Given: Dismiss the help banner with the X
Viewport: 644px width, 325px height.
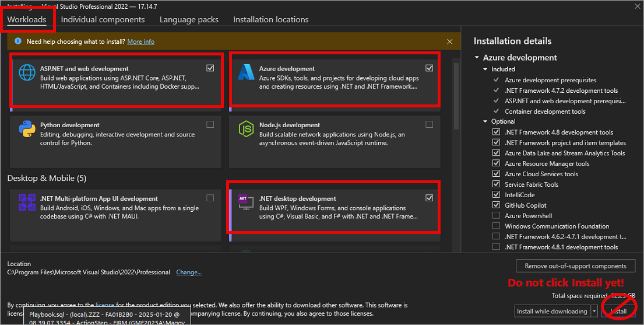Looking at the screenshot, I should tap(450, 41).
